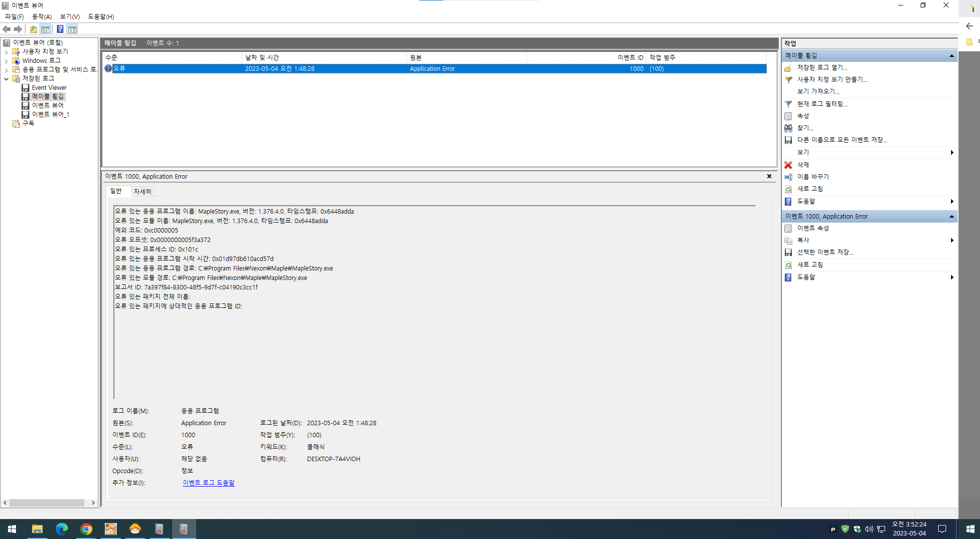Sort by 작업 범주 column header

(706, 57)
